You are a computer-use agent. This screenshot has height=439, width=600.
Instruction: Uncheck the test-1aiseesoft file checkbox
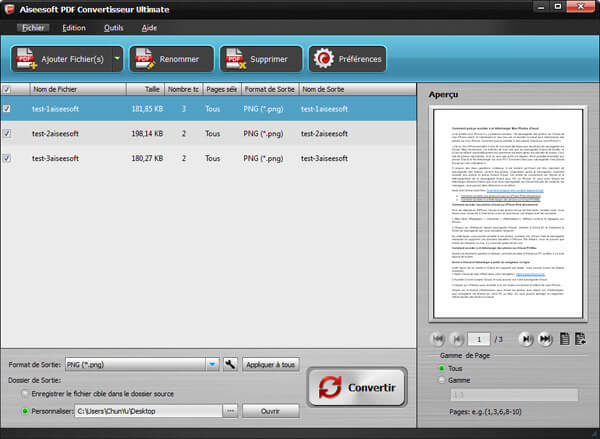tap(7, 109)
